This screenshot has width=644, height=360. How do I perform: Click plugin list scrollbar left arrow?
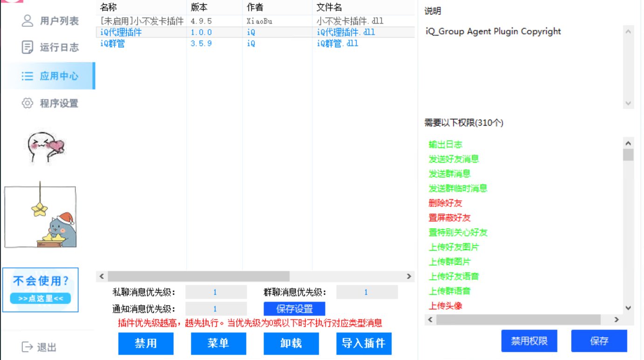point(102,276)
